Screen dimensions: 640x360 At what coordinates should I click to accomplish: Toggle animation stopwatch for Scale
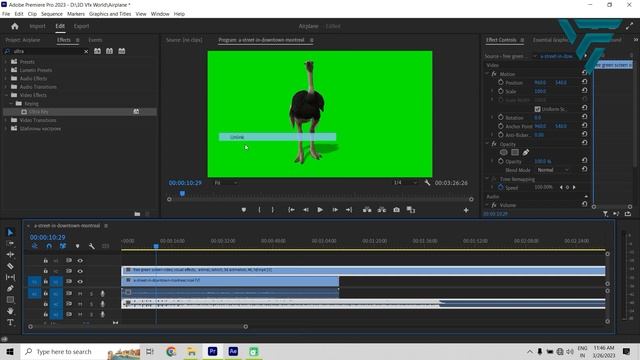[x=501, y=91]
